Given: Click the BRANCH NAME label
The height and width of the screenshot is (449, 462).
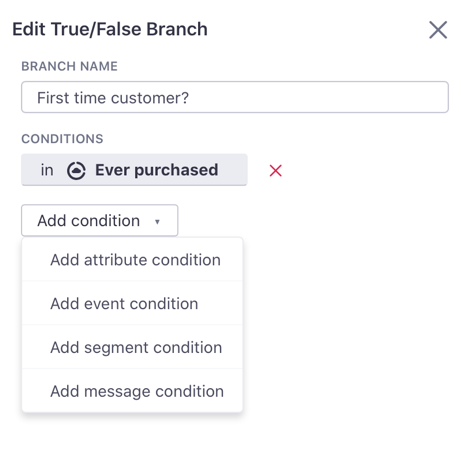Looking at the screenshot, I should tap(69, 66).
